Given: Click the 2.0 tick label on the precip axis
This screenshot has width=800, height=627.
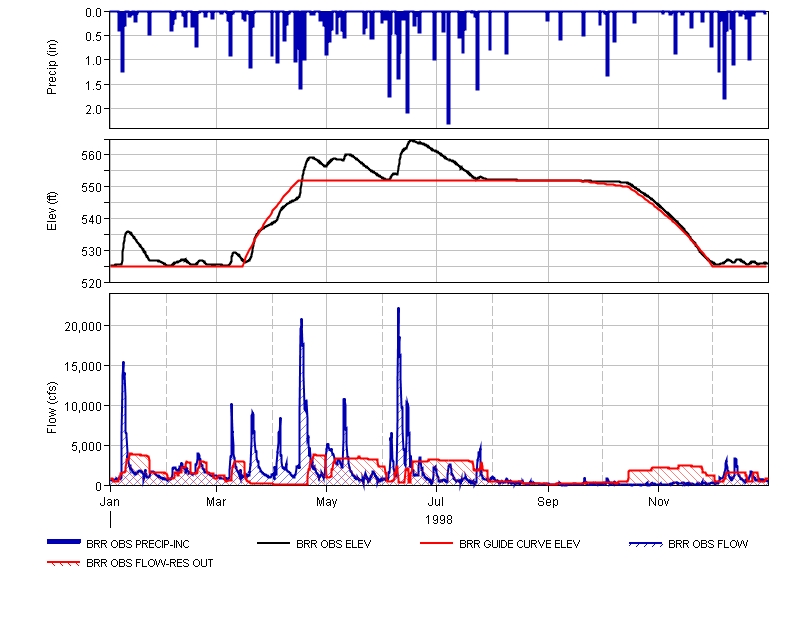Looking at the screenshot, I should [x=94, y=110].
